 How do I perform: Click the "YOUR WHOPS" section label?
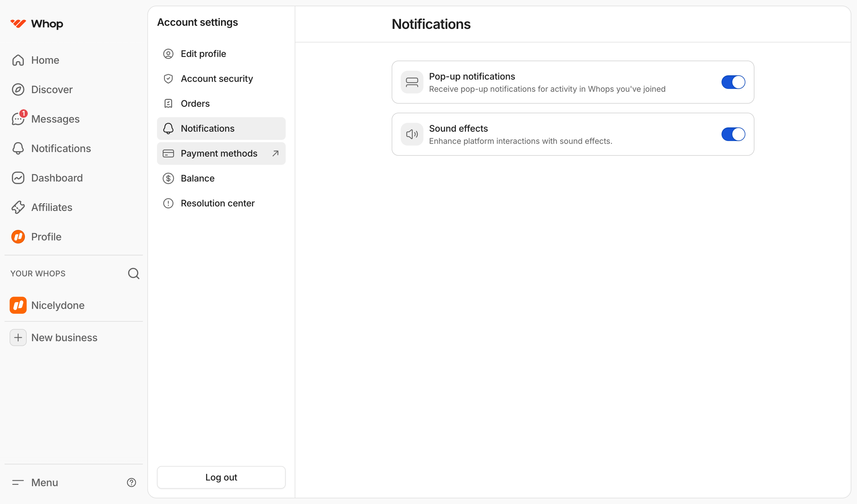click(x=38, y=273)
